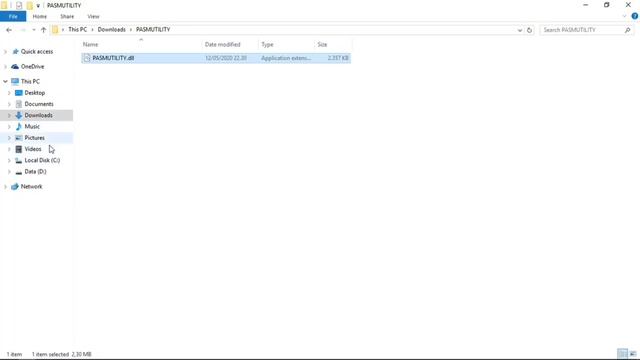Open OneDrive in navigation pane

[x=32, y=67]
